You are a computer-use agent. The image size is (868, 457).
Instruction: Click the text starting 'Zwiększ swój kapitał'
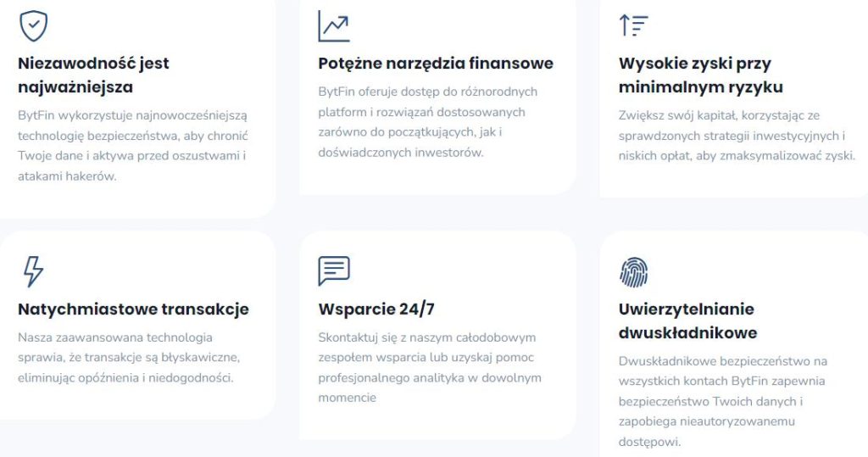(x=737, y=136)
